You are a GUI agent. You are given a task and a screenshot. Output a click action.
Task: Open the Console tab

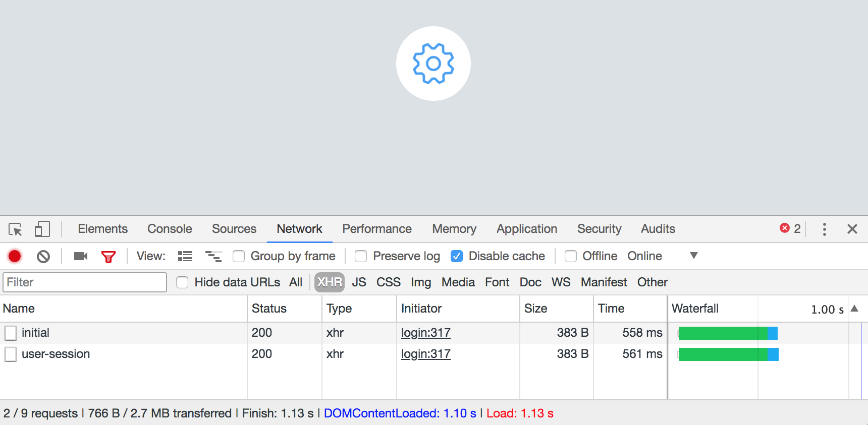pos(170,229)
